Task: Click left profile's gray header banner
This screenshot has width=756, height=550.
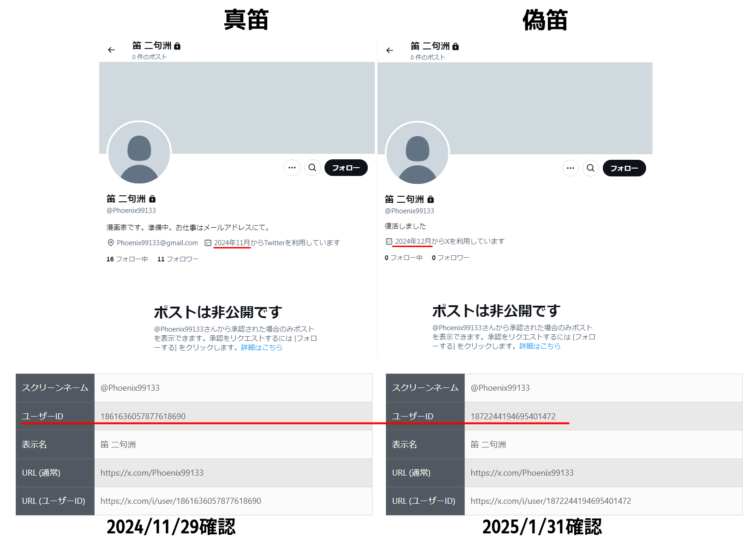Action: pos(237,108)
